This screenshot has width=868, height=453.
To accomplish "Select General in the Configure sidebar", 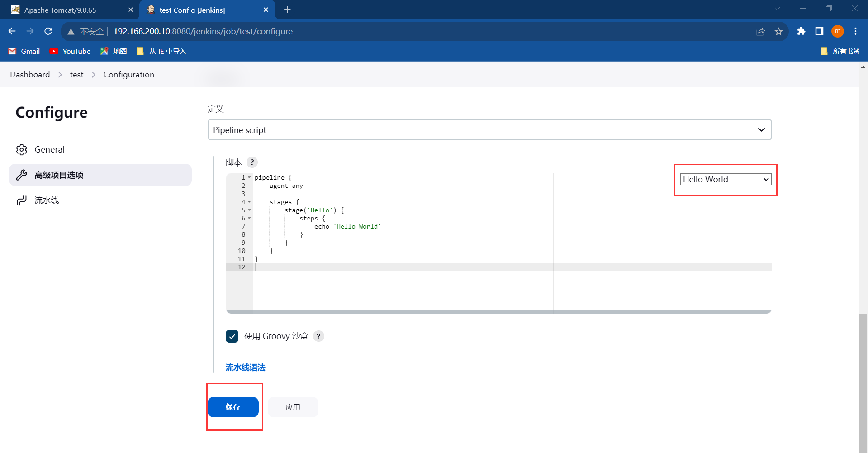I will point(100,149).
